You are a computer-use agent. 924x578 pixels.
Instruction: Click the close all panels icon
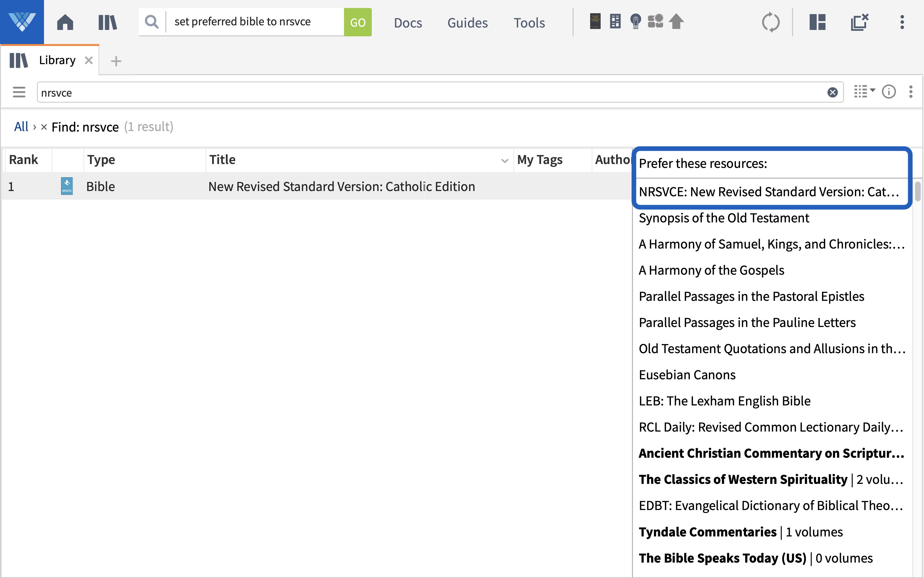coord(859,22)
